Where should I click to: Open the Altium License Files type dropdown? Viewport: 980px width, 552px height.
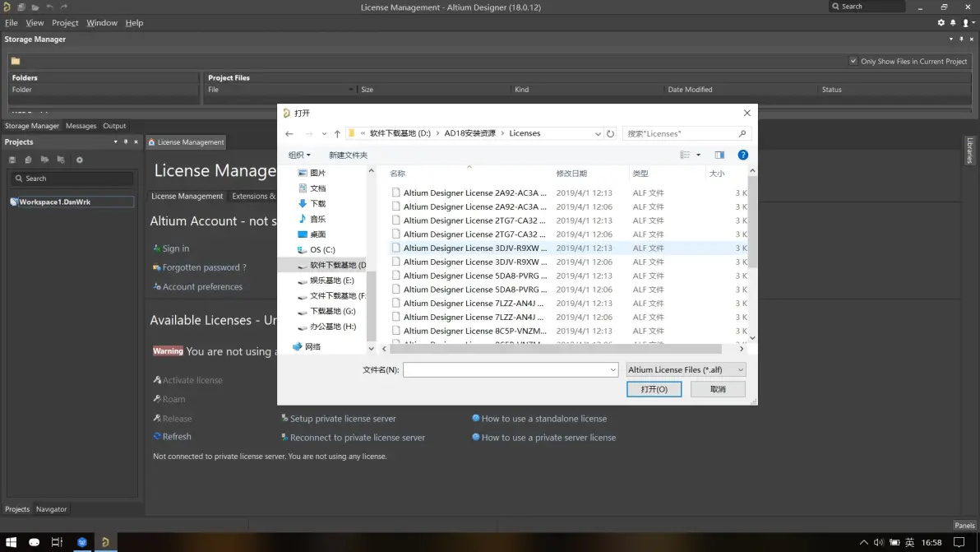[x=686, y=370]
